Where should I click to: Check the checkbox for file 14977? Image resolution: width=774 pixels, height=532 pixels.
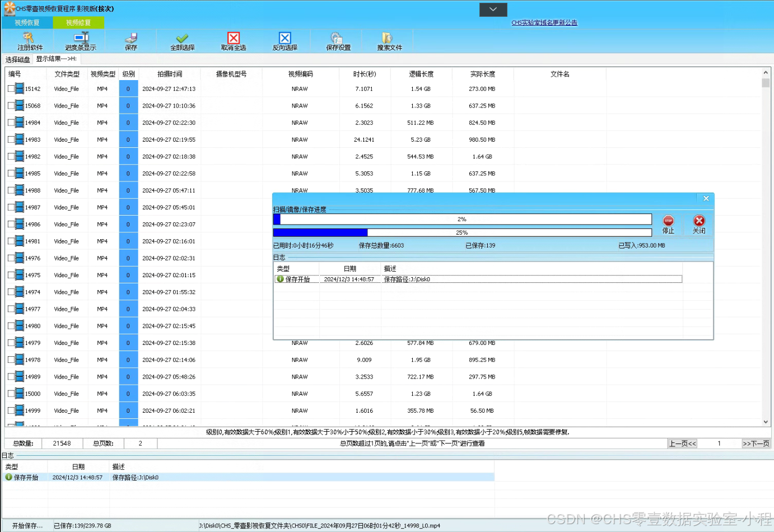pyautogui.click(x=11, y=309)
